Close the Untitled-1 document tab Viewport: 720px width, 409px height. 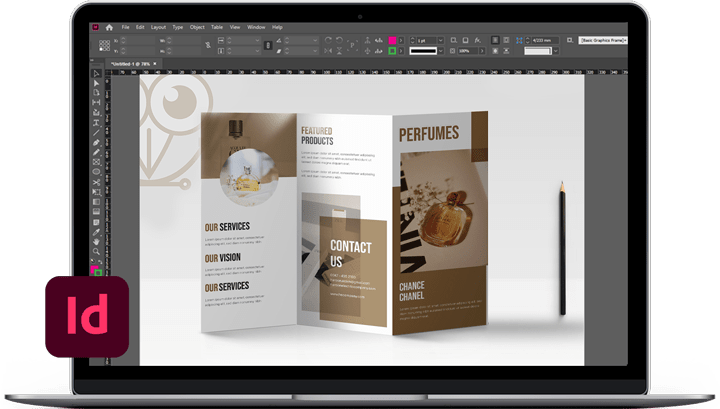pyautogui.click(x=155, y=64)
